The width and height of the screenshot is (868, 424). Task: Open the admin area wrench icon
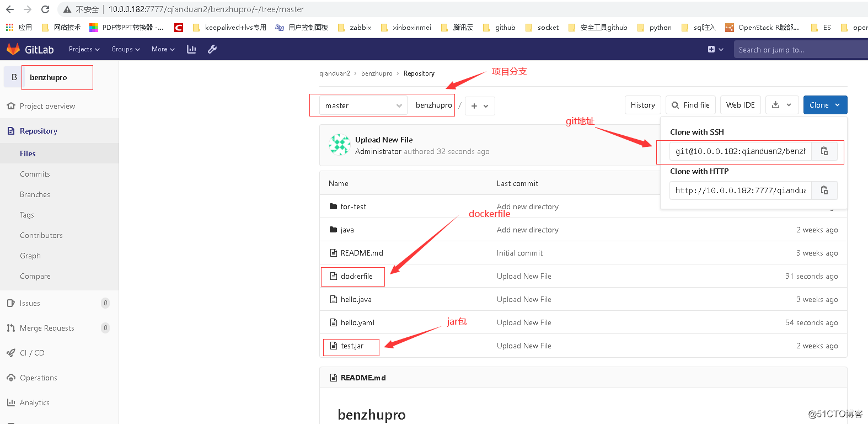tap(212, 49)
